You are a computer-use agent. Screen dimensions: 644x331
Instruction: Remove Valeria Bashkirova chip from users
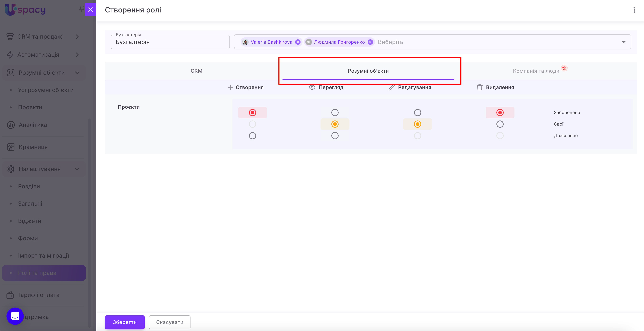tap(297, 42)
